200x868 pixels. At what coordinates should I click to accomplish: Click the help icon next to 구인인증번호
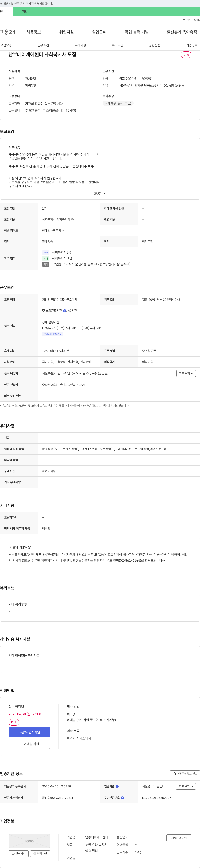click(x=122, y=798)
